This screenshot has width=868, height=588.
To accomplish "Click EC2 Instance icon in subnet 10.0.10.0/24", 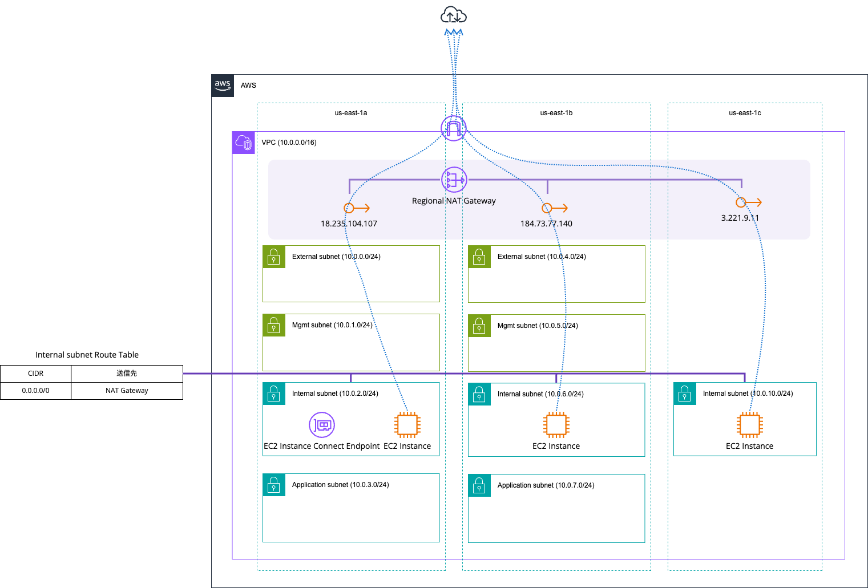I will pyautogui.click(x=749, y=425).
